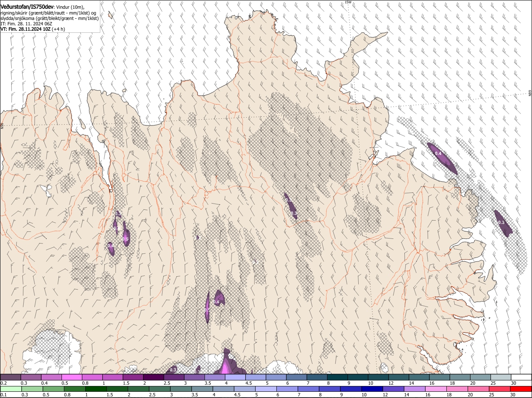Click top legend swatch between 0.5 and 0.8
The height and width of the screenshot is (398, 532).
(x=71, y=377)
